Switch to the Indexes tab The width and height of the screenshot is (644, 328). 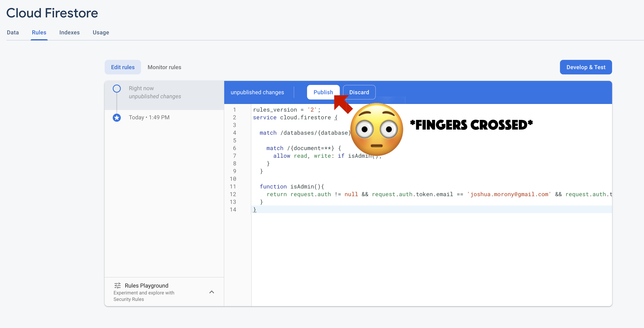tap(69, 33)
